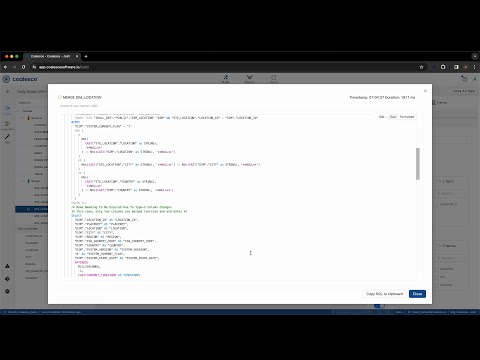480x360 pixels.
Task: Click the Coalesce logo icon
Action: coord(6,79)
